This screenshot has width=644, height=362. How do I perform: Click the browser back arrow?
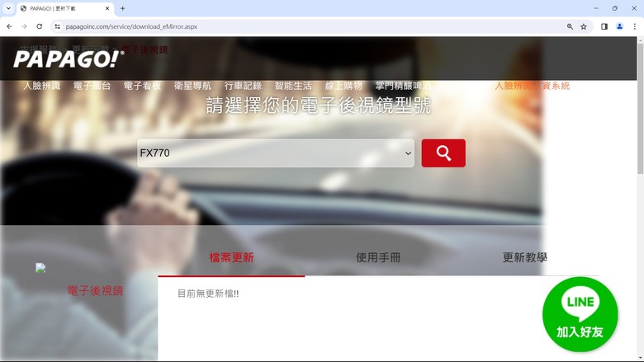pyautogui.click(x=9, y=26)
